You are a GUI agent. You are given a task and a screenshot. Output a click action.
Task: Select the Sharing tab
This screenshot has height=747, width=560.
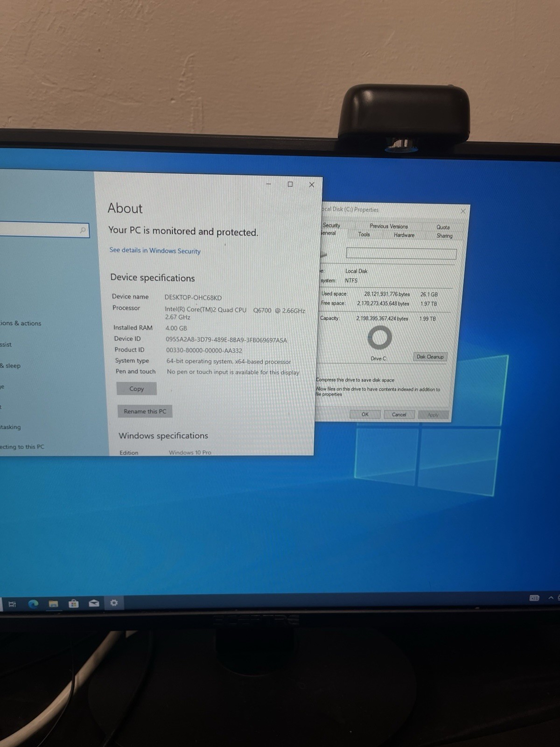444,236
